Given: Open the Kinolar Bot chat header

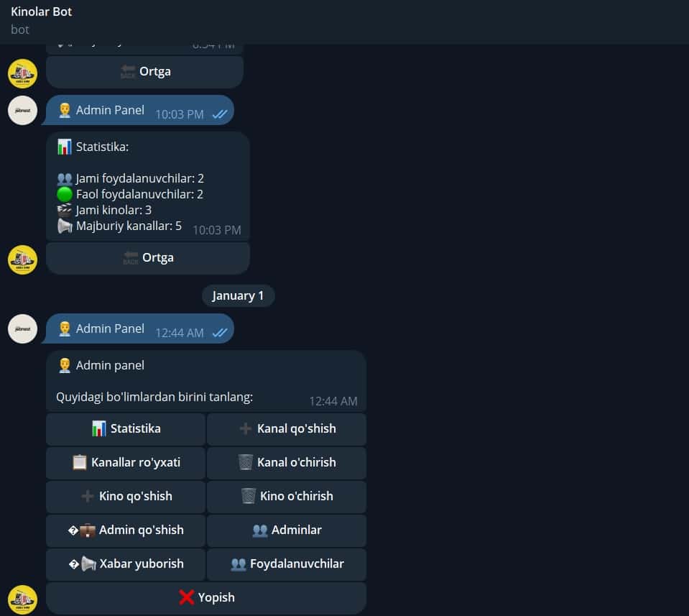Looking at the screenshot, I should click(x=41, y=12).
